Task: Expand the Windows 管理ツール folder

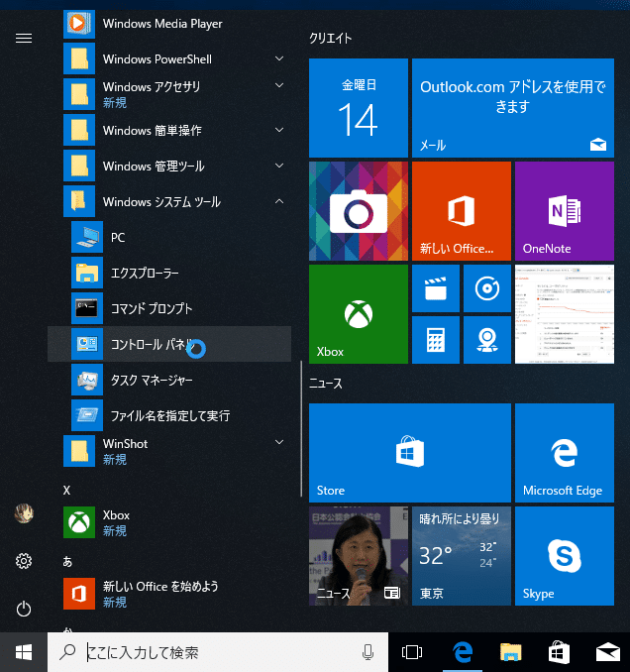Action: 169,166
